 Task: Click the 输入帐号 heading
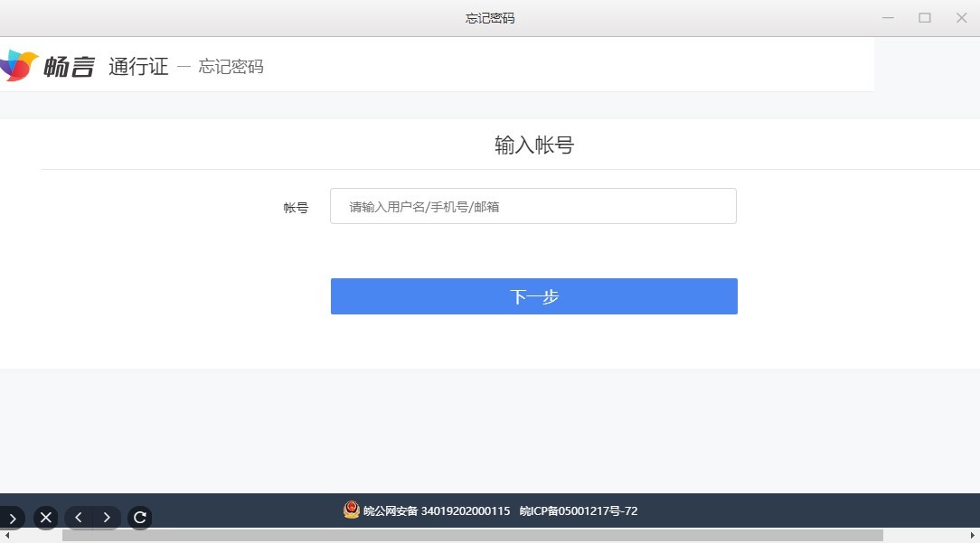534,145
